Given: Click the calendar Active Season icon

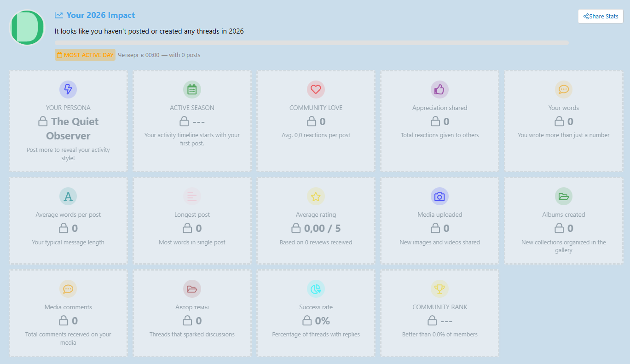Looking at the screenshot, I should coord(192,89).
